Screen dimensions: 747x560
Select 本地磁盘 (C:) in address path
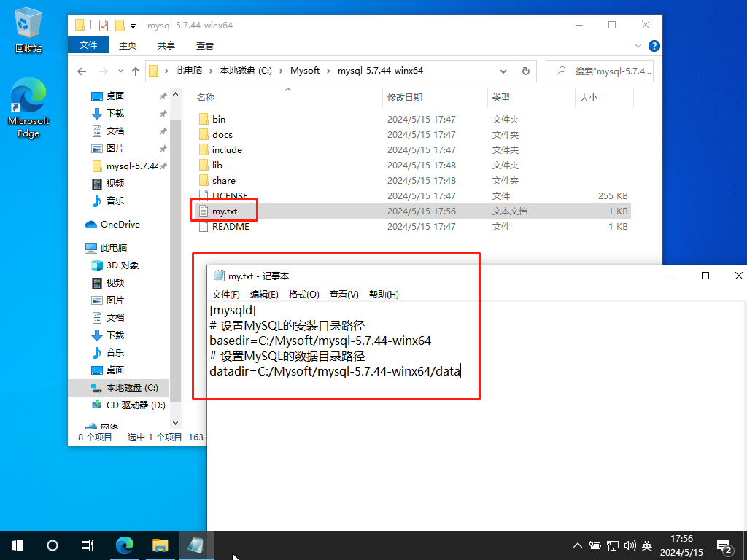[246, 71]
